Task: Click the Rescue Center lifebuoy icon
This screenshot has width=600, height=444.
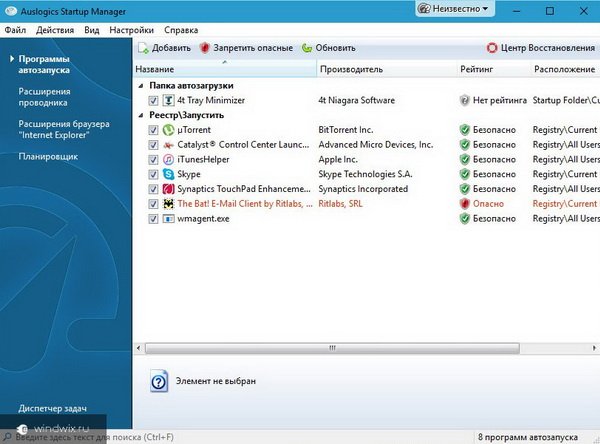Action: (492, 48)
